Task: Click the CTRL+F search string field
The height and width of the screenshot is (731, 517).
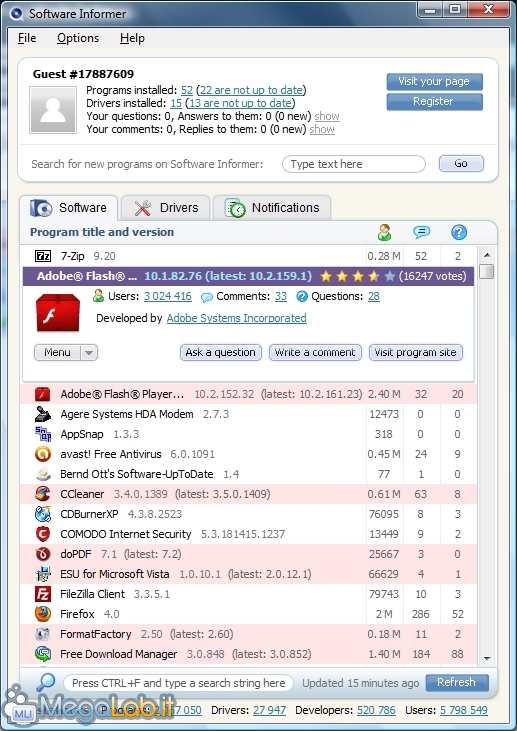Action: pyautogui.click(x=179, y=683)
